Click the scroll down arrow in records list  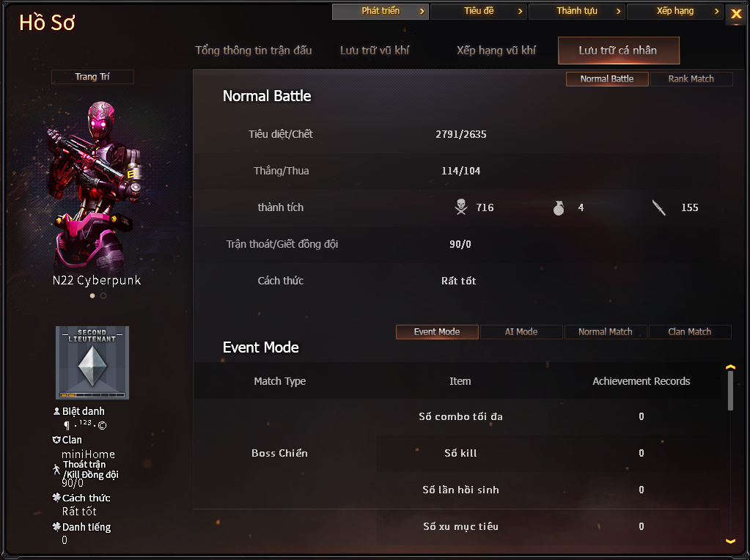pyautogui.click(x=730, y=541)
